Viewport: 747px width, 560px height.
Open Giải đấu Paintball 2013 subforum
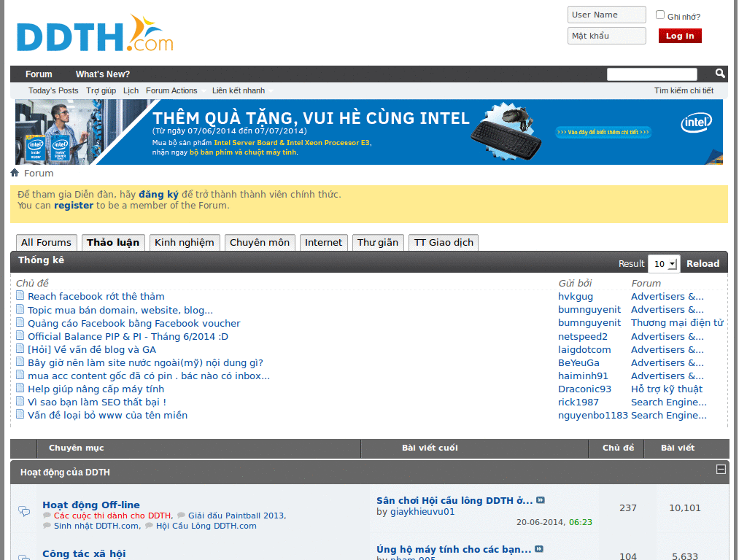[x=236, y=516]
